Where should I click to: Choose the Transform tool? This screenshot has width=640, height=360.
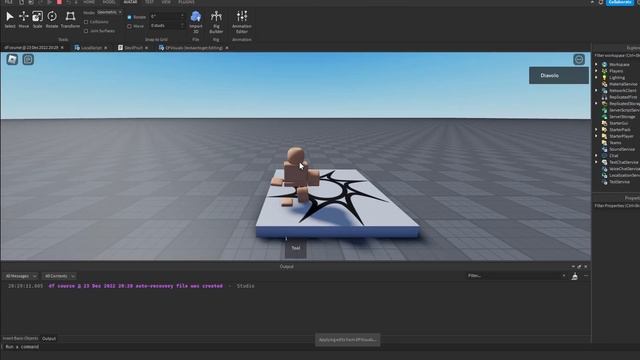70,20
